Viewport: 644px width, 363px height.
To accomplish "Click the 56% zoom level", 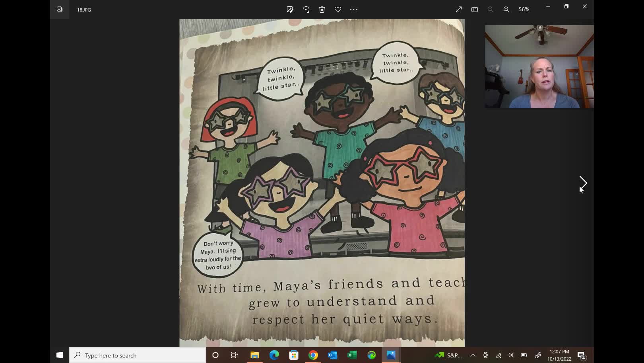I will (x=524, y=10).
